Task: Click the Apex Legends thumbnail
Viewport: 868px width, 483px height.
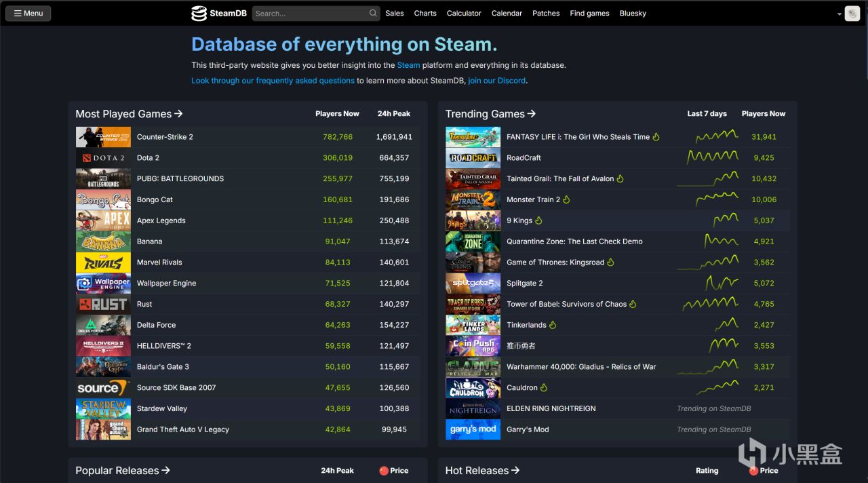Action: click(x=103, y=220)
